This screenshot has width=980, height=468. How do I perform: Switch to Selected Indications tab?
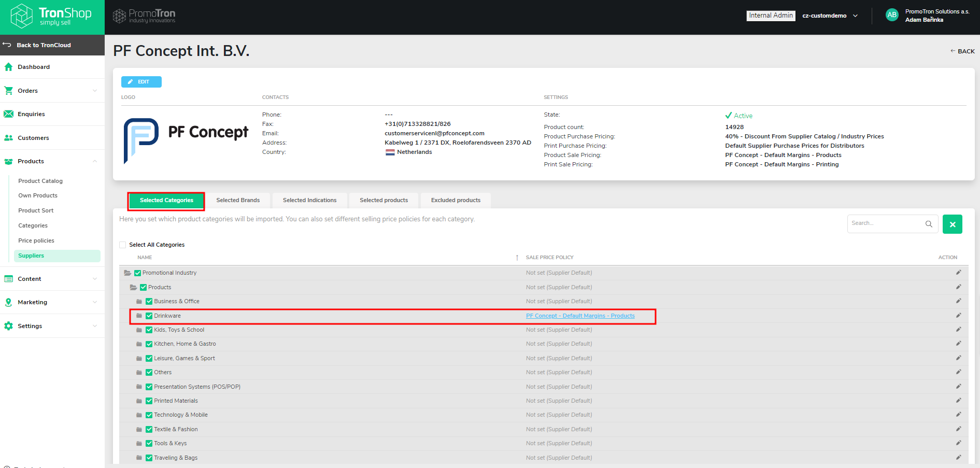pyautogui.click(x=309, y=200)
